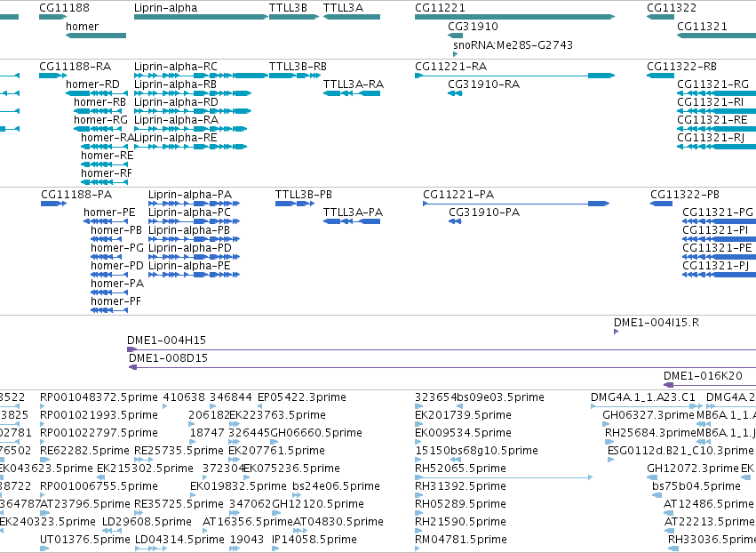Open the TTLL3B gene feature label
Screen dimensions: 756x553
coord(288,8)
